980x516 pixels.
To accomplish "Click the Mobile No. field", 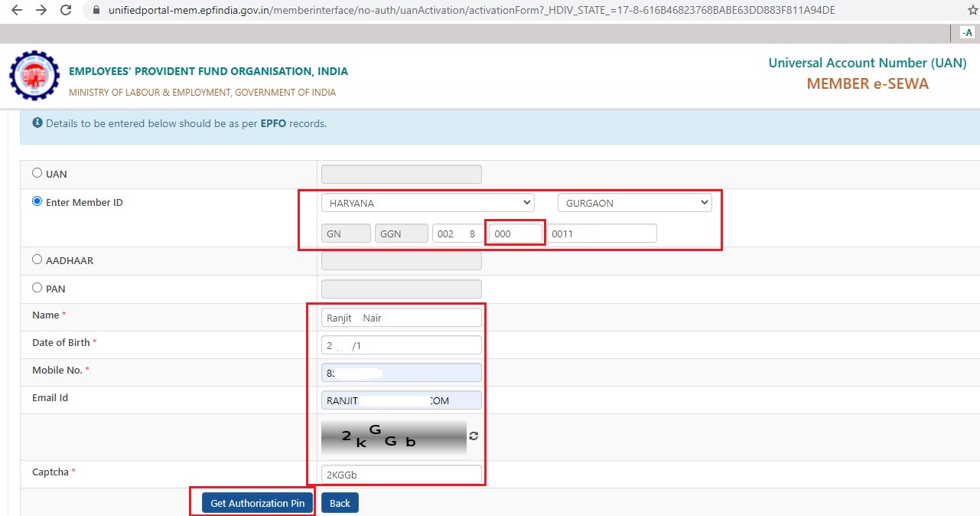I will tap(401, 372).
